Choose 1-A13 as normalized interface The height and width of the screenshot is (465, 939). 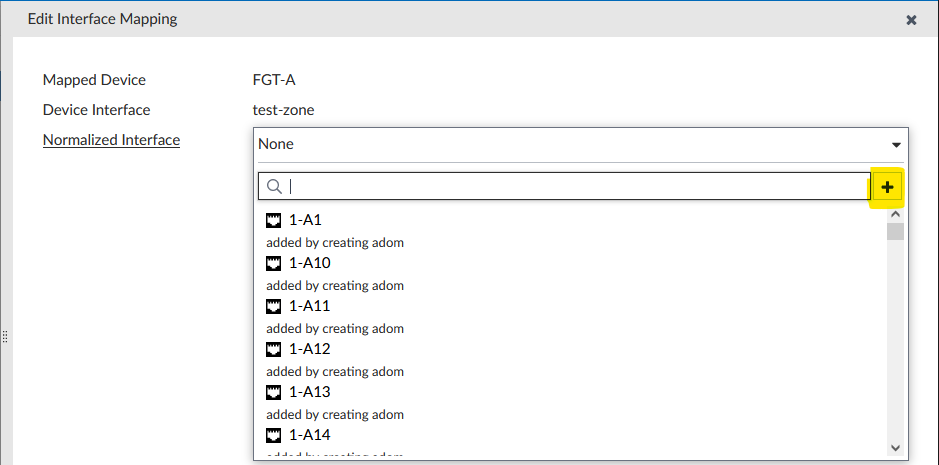309,392
